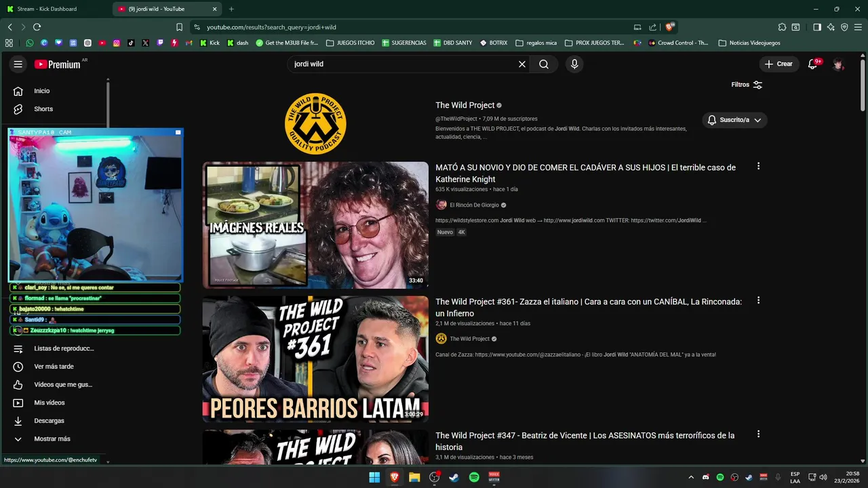The width and height of the screenshot is (868, 488).
Task: Open Brave hamburger main menu
Action: click(858, 27)
